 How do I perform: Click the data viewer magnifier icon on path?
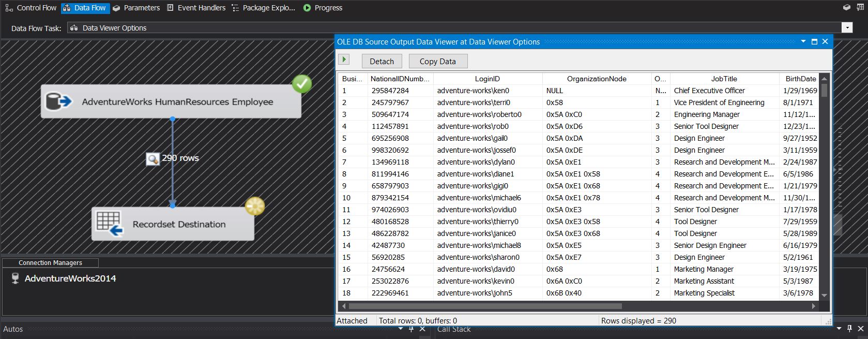click(153, 159)
